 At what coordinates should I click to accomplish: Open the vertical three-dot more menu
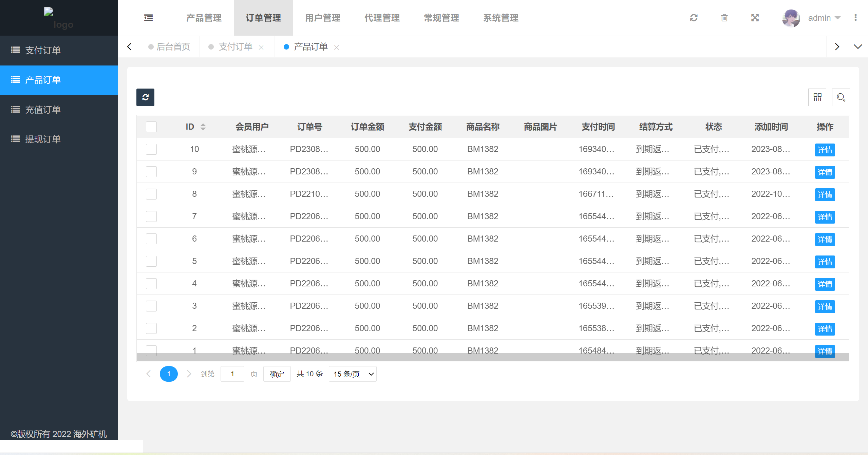(855, 18)
